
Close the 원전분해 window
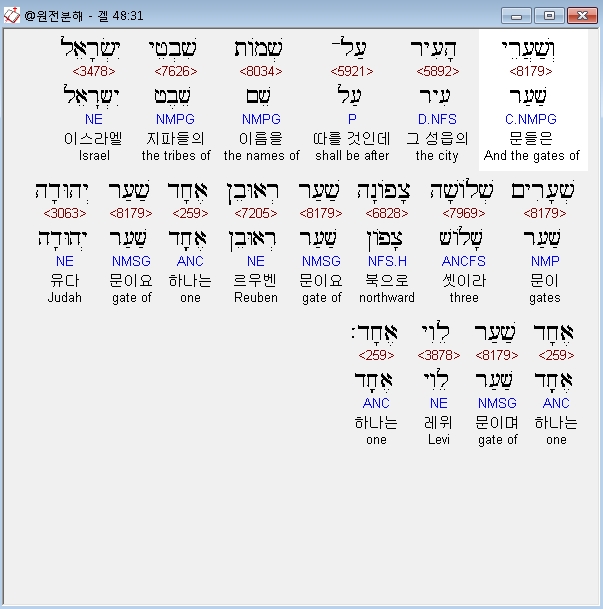[582, 16]
